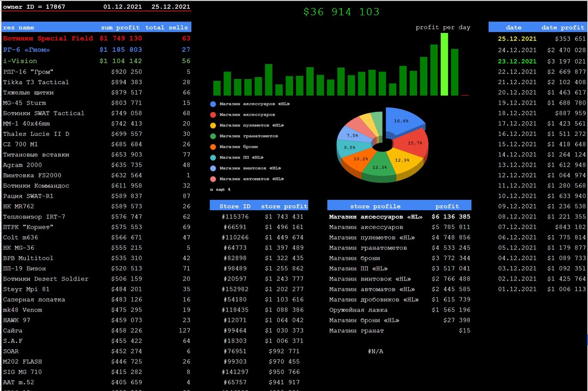
Task: Select the 16,6% blue pie slice
Action: 403,122
